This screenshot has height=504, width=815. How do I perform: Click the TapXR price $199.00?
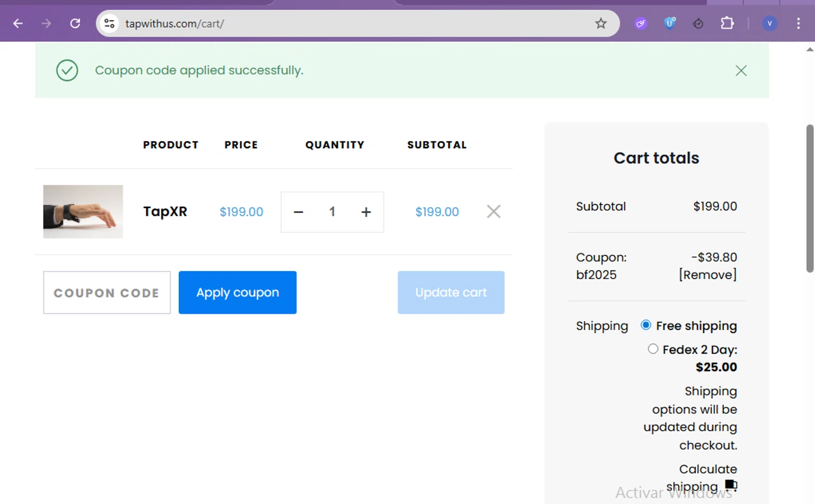241,212
